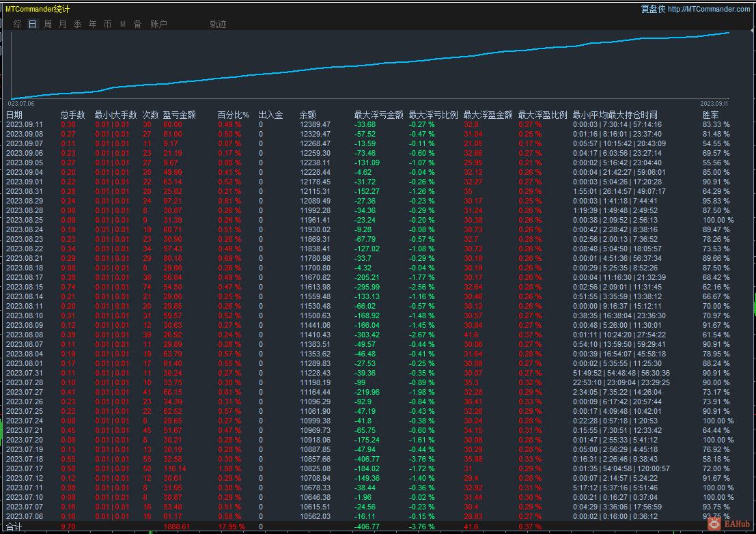Click the 余额 balance column header
756x534 pixels.
308,115
